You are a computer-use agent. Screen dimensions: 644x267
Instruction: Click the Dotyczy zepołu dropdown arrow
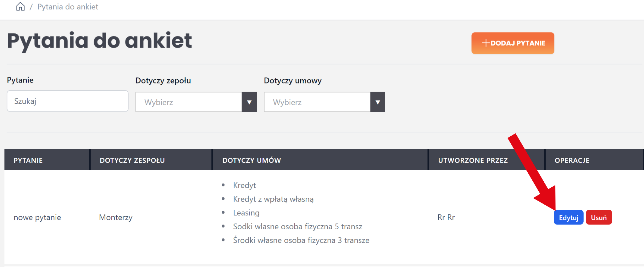click(249, 102)
